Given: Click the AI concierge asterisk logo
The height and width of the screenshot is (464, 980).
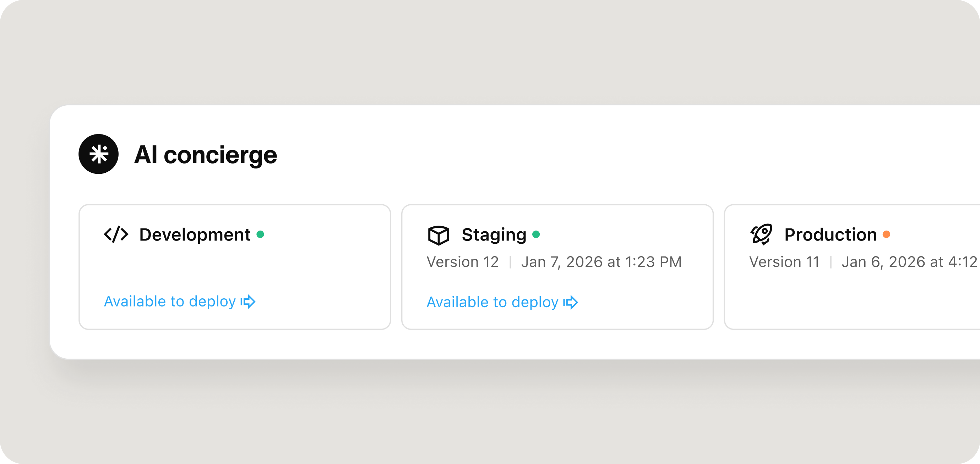Looking at the screenshot, I should coord(99,154).
